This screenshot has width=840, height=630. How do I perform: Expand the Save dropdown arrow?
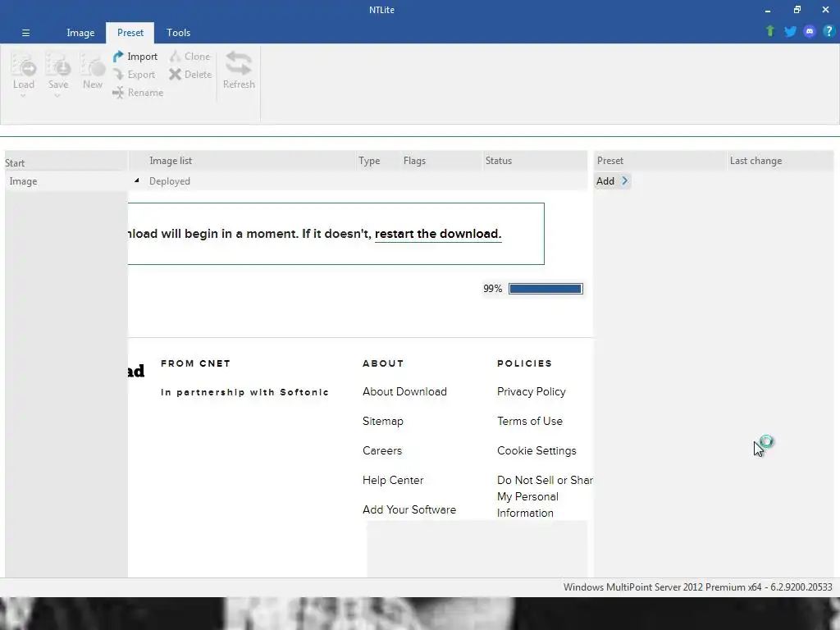57,96
